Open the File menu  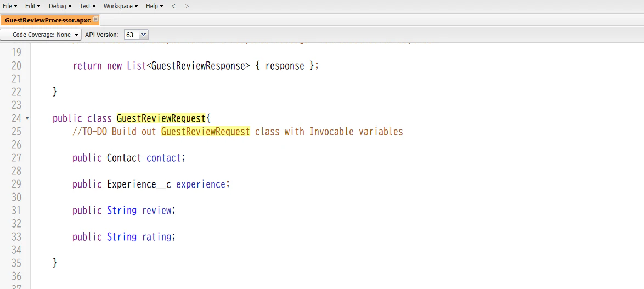tap(10, 6)
